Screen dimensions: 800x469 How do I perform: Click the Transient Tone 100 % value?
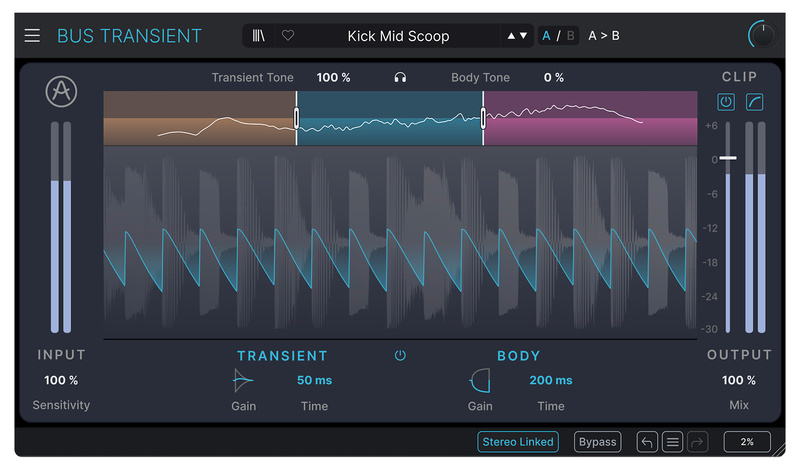333,78
